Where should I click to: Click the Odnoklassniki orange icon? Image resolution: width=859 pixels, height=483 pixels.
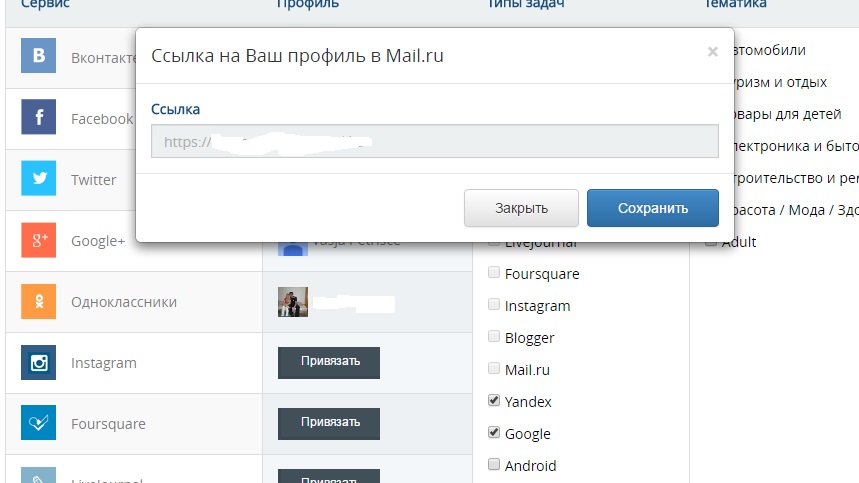coord(38,301)
